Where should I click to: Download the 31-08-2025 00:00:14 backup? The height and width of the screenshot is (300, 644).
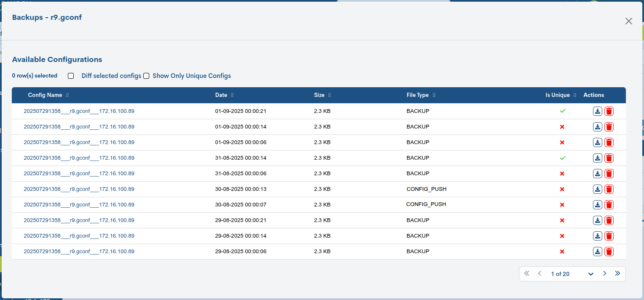click(x=598, y=158)
